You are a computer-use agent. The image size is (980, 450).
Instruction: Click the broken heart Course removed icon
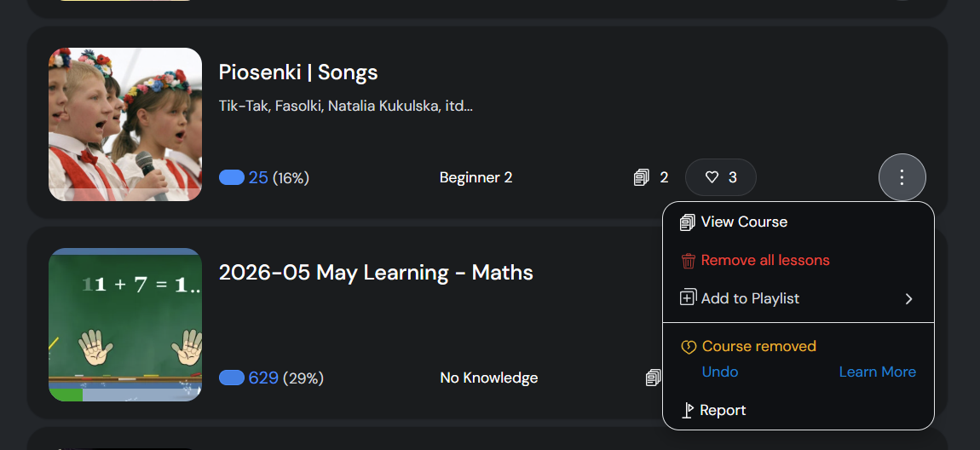689,347
